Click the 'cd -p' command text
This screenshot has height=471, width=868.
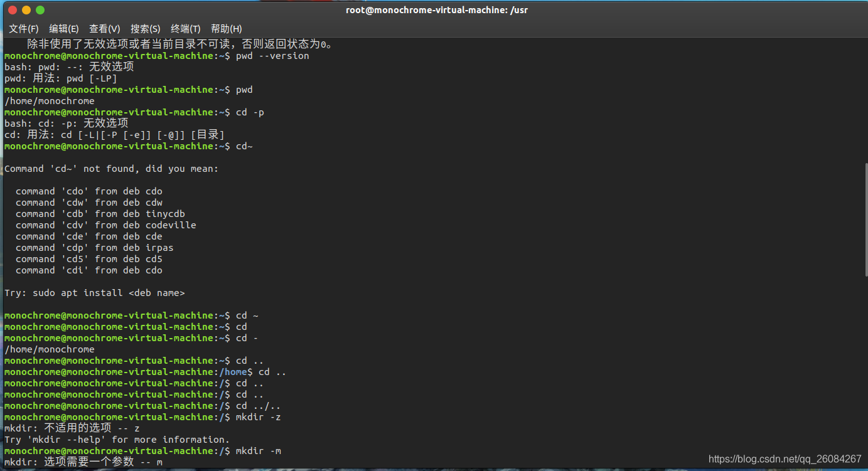(250, 112)
